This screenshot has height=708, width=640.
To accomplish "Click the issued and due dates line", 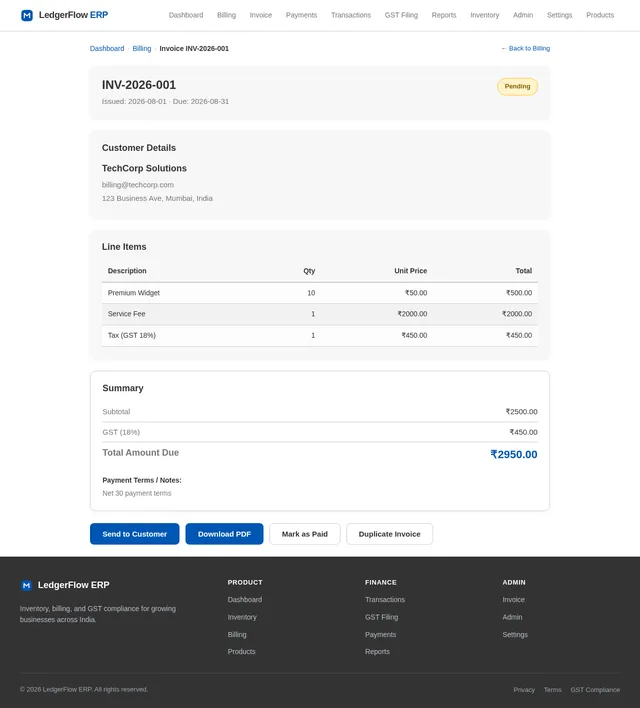I will point(165,102).
